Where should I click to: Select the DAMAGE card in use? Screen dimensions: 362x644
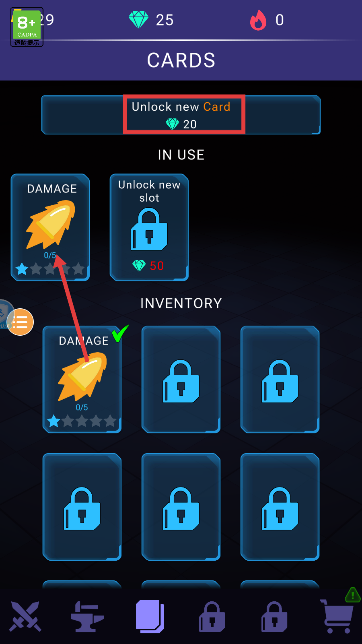(x=50, y=227)
